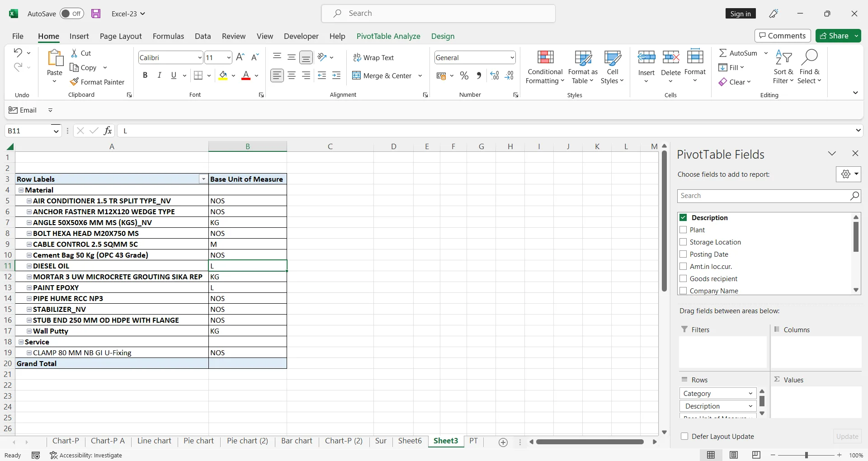Check the Storage Location field
868x461 pixels.
(x=683, y=242)
